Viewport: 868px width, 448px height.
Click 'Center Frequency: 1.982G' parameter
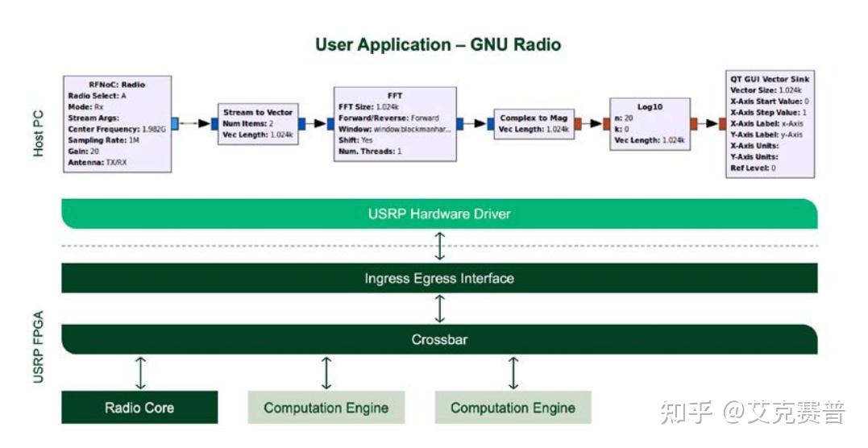pos(117,129)
